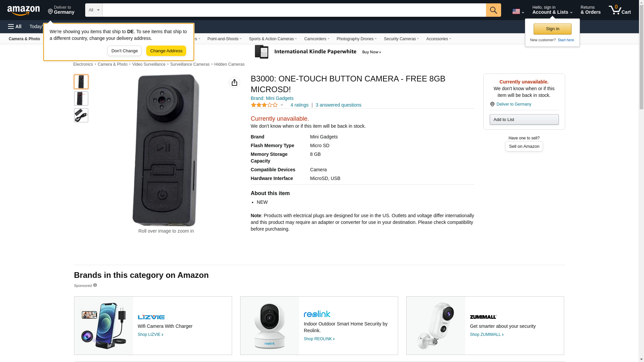Open the All hamburger menu
The image size is (644, 362).
(x=15, y=26)
